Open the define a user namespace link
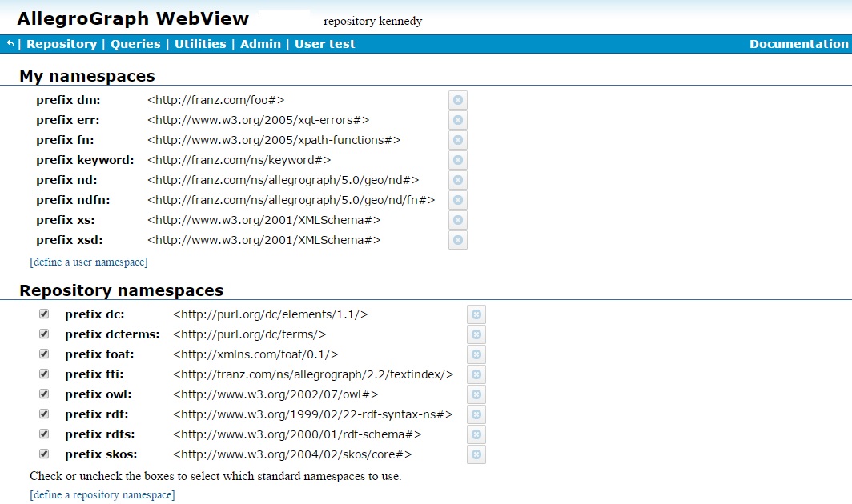The image size is (852, 504). (89, 262)
